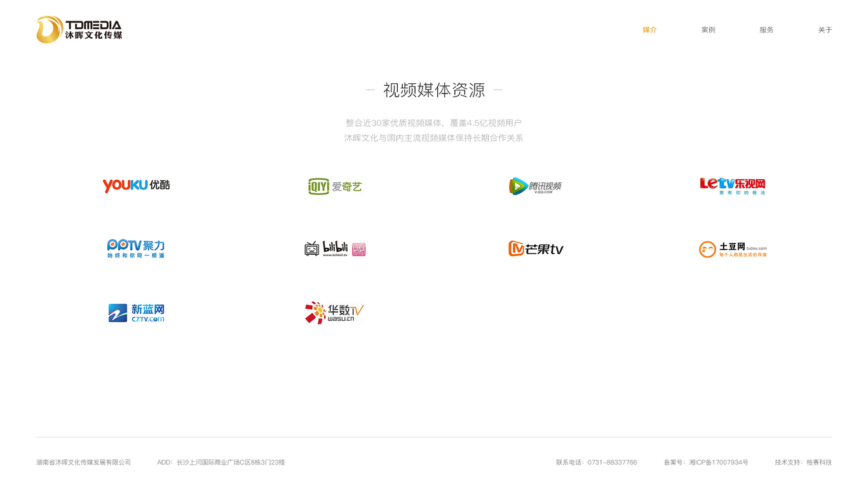Viewport: 868px width, 488px height.
Task: Click the text 沐晖文化与国内主流视频媒体保持长期合作关系
Action: (434, 138)
